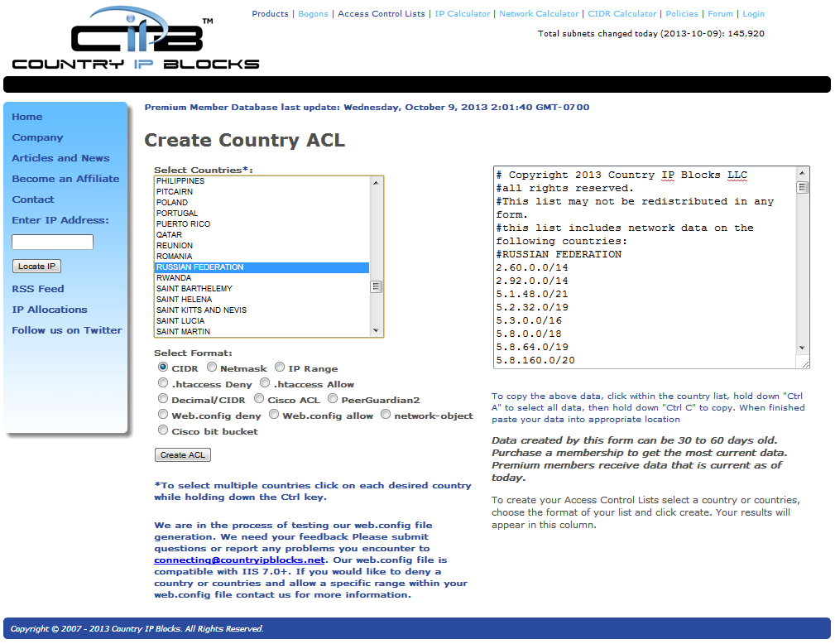
Task: Open the Bogons page
Action: coord(313,14)
